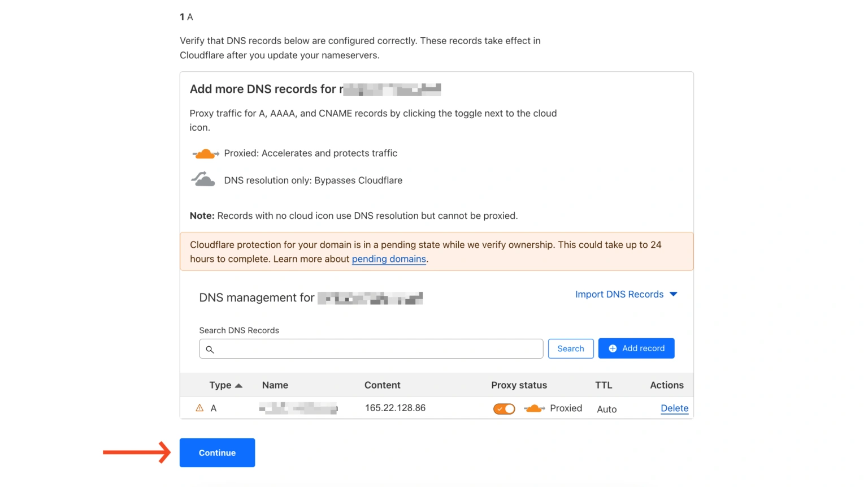Turn off the proxy toggle for A record
The width and height of the screenshot is (868, 487).
tap(504, 409)
